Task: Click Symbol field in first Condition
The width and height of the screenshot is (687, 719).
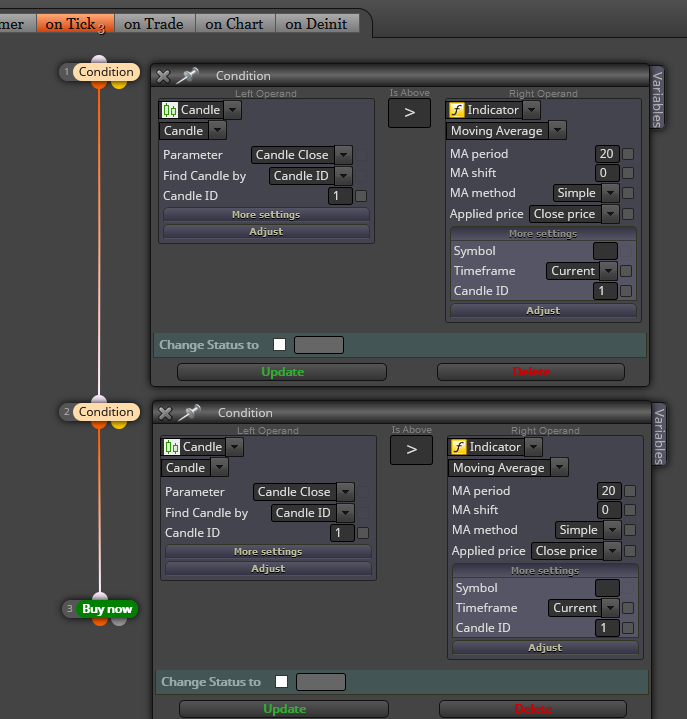Action: 605,251
